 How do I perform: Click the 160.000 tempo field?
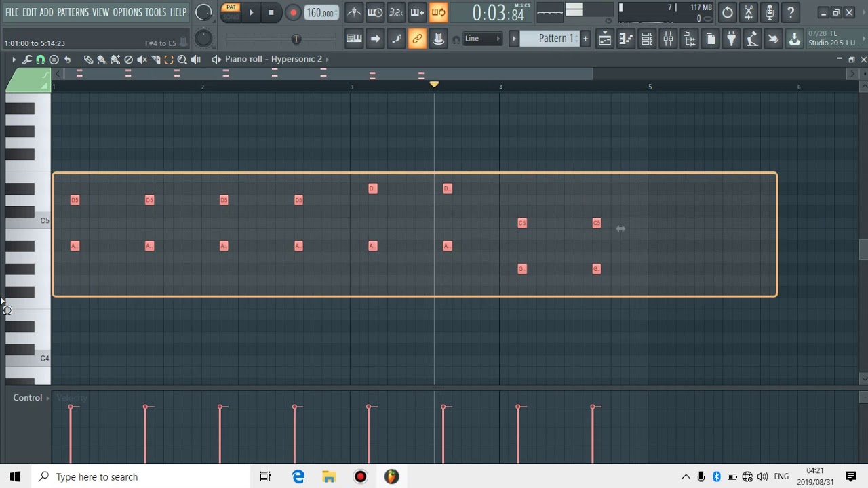point(320,13)
